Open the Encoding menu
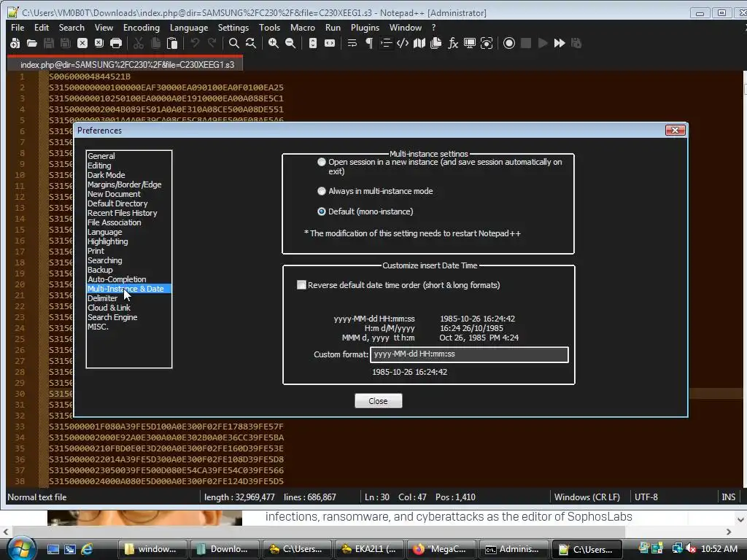 142,28
